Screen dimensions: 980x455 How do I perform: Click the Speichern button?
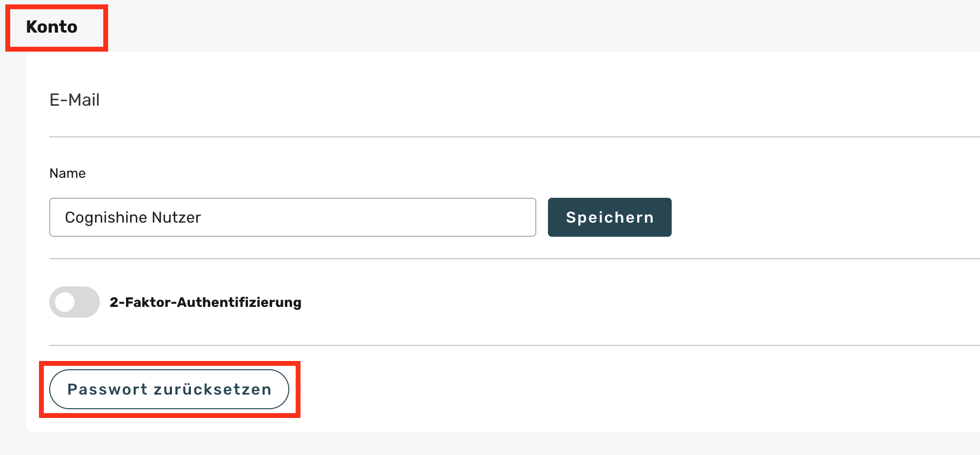coord(609,217)
